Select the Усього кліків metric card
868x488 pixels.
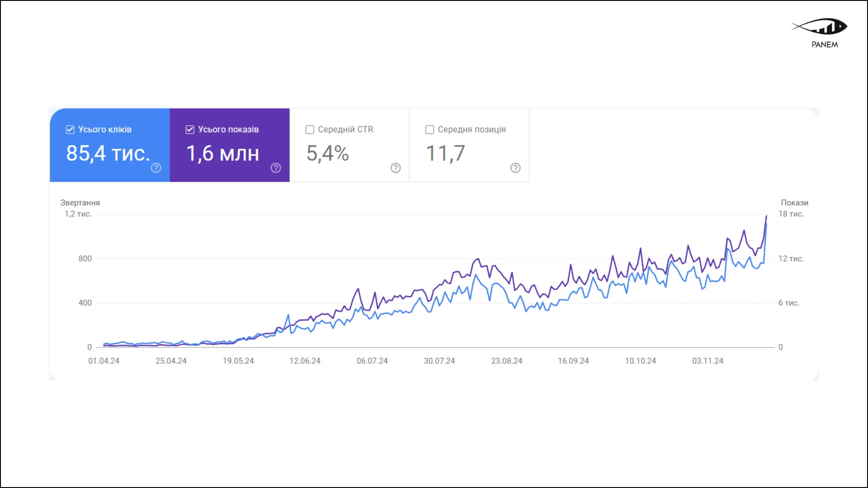tap(109, 145)
